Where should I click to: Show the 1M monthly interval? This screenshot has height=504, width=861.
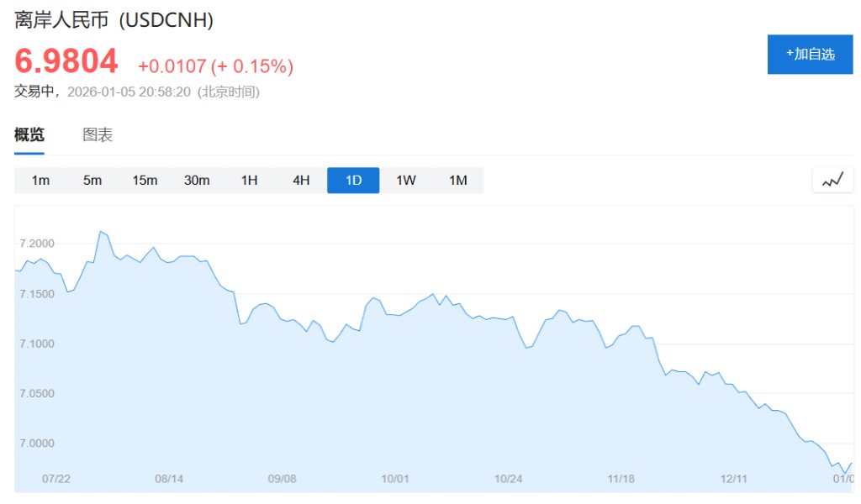click(x=457, y=181)
